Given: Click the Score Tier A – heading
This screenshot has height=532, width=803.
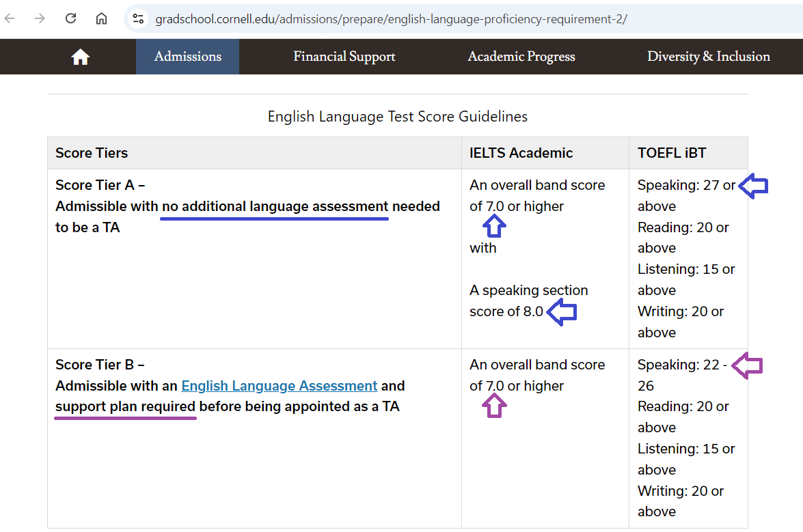Looking at the screenshot, I should 100,185.
